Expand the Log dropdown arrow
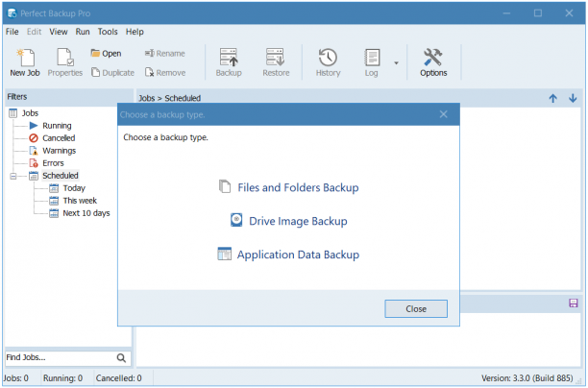 [x=396, y=63]
